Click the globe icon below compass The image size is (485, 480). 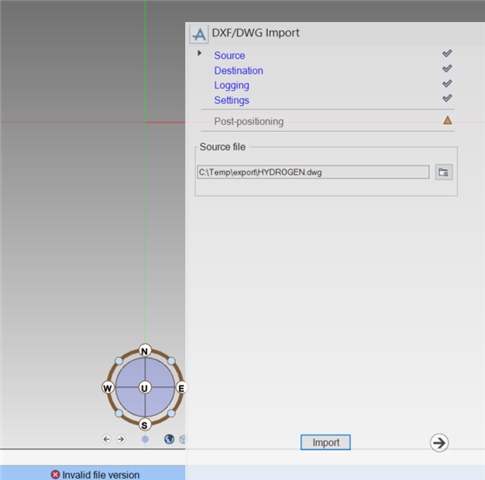coord(169,439)
